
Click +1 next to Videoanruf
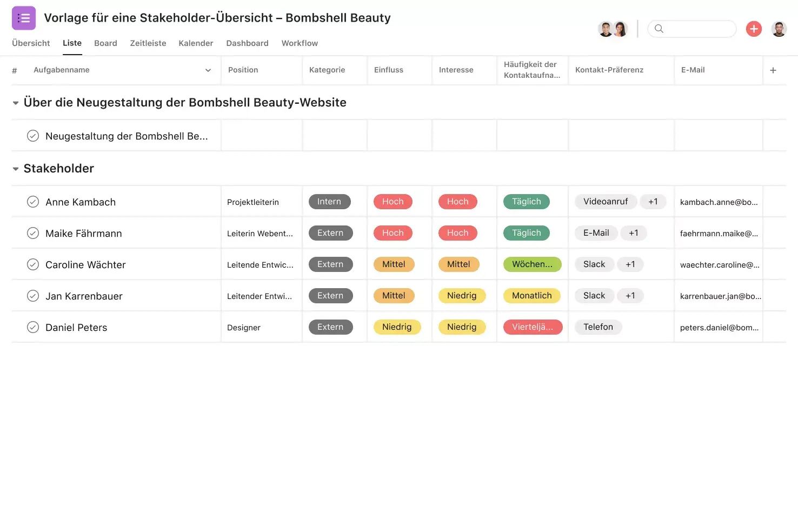(653, 202)
